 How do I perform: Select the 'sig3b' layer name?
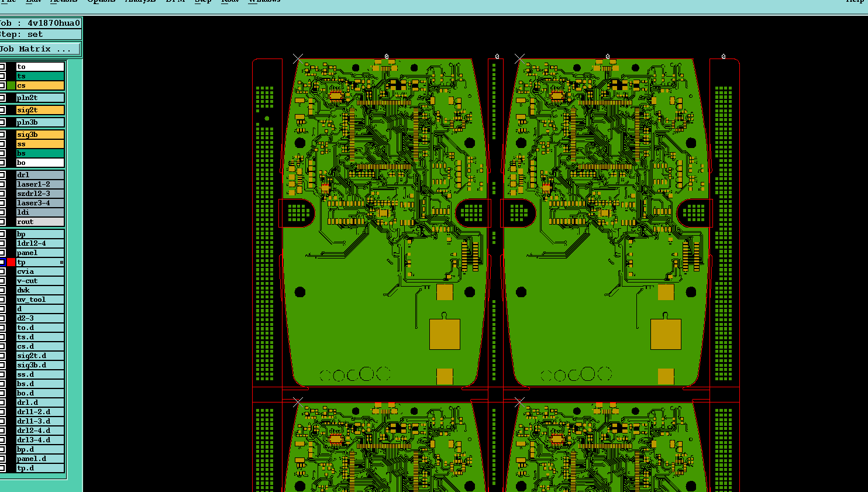tap(40, 135)
